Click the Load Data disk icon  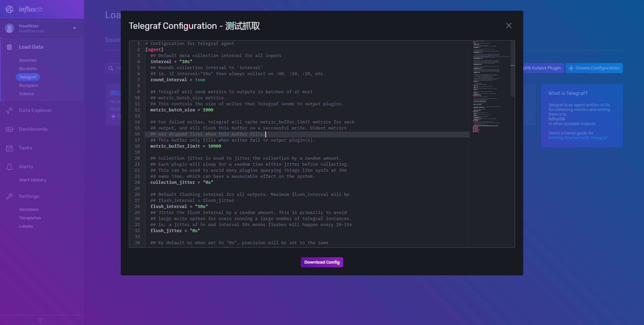click(x=9, y=47)
